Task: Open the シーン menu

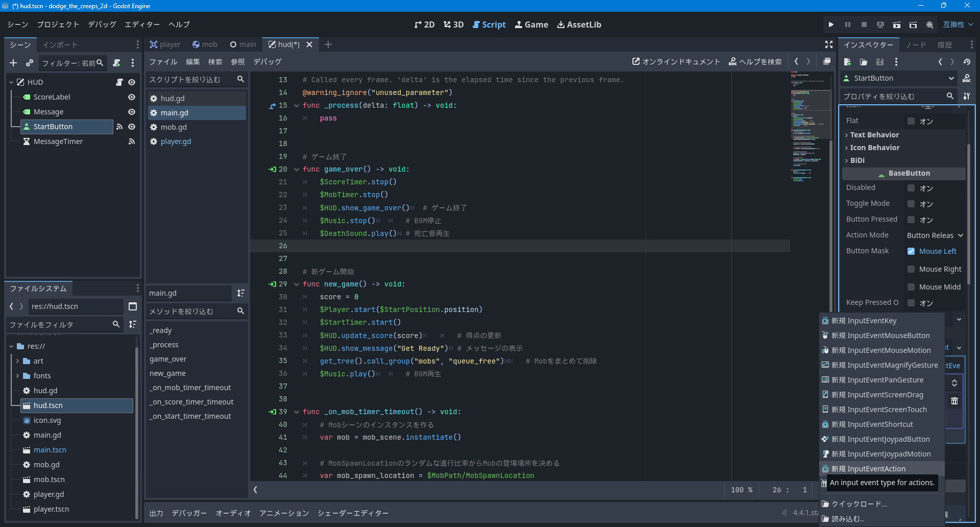Action: [18, 25]
